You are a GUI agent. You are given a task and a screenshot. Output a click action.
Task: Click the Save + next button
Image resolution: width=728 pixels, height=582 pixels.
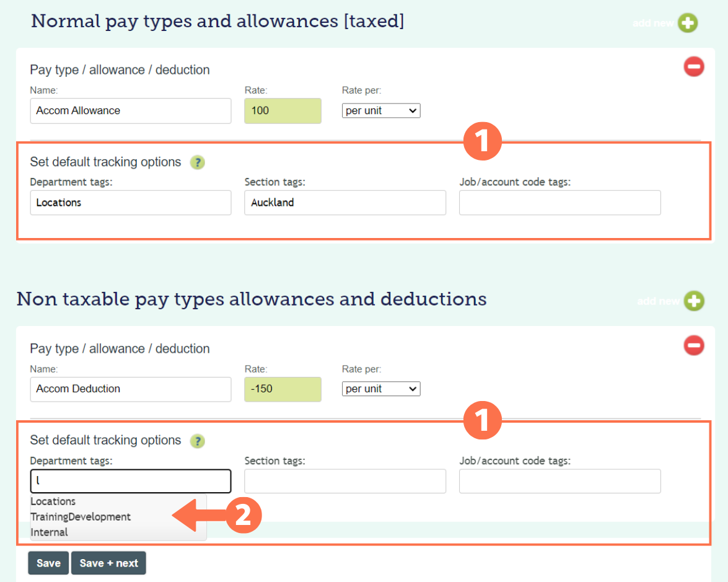[108, 563]
